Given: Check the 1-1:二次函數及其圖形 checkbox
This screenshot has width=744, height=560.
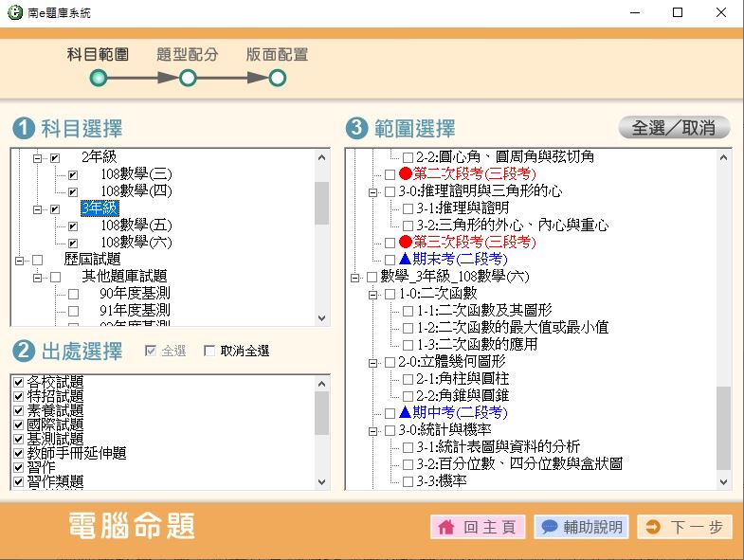Looking at the screenshot, I should (408, 311).
